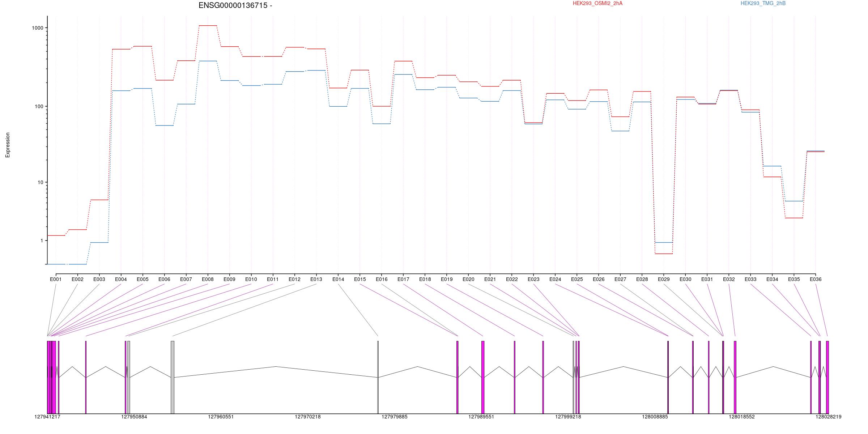The image size is (868, 434).
Task: Click exon label E010
Action: point(251,279)
